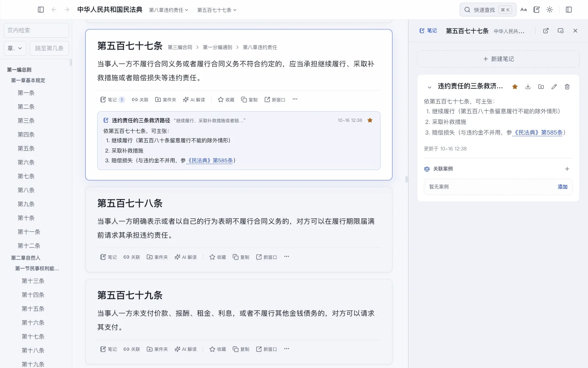
Task: Toggle star on inline note card
Action: tap(370, 120)
